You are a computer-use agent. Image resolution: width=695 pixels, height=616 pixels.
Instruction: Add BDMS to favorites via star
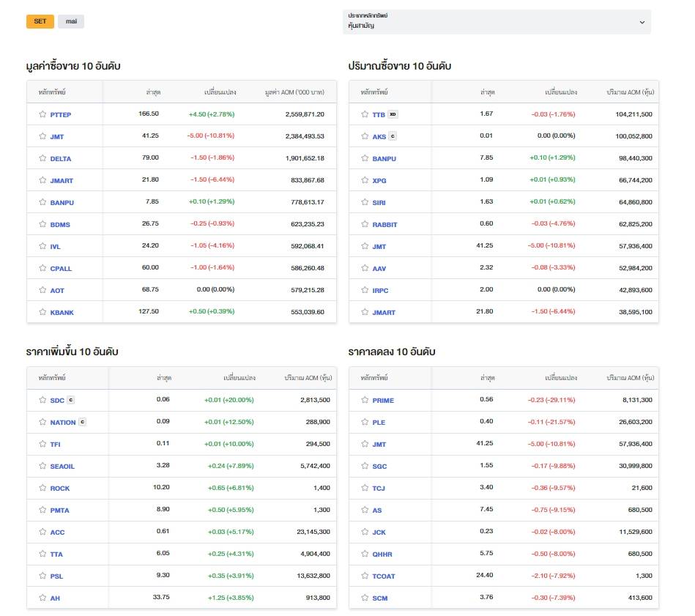tap(42, 224)
